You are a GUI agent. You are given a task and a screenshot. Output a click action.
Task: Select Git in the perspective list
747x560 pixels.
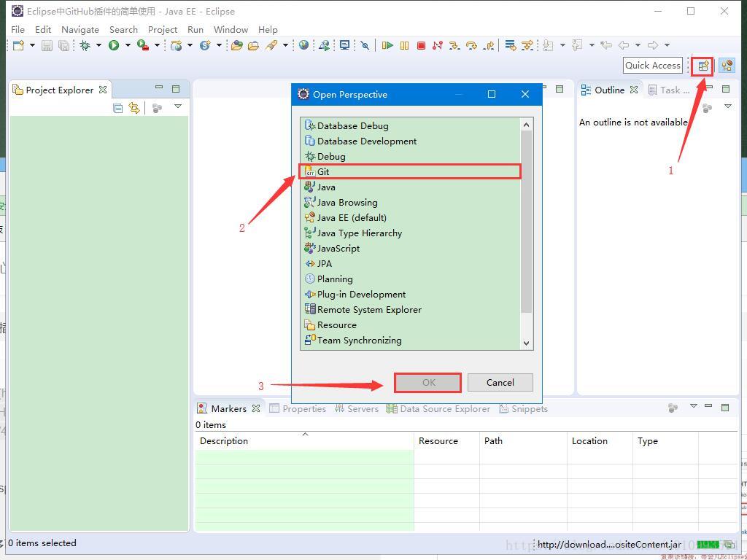point(410,171)
